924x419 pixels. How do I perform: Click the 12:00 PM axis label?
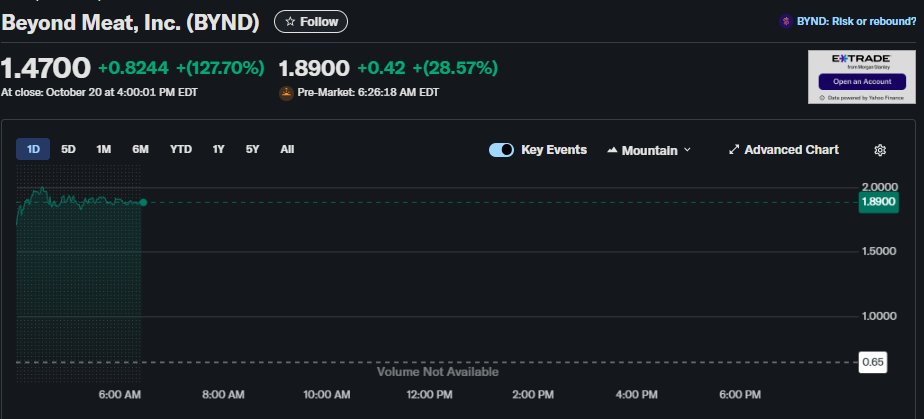[x=430, y=395]
